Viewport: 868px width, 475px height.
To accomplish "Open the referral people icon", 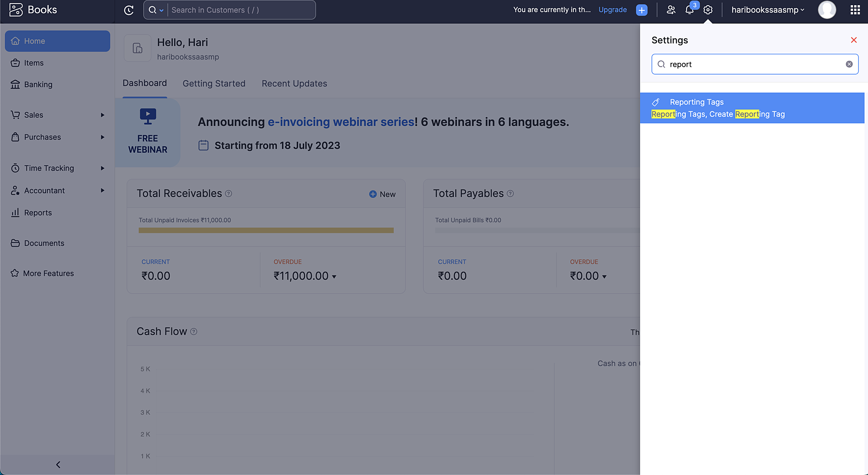I will coord(671,10).
